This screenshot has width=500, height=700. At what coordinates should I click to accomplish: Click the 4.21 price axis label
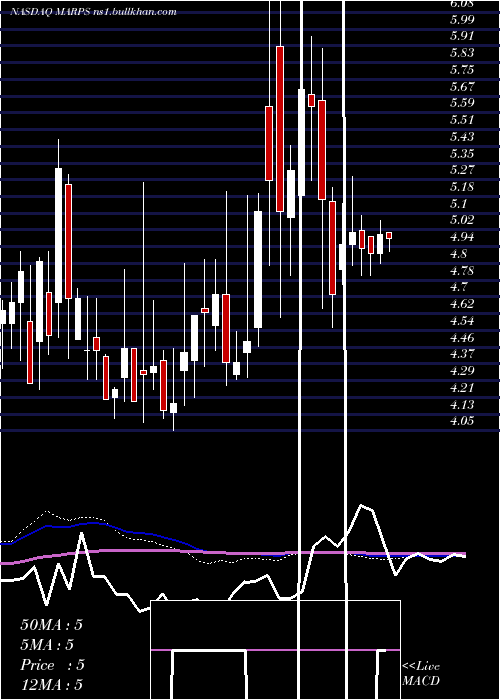click(x=462, y=388)
